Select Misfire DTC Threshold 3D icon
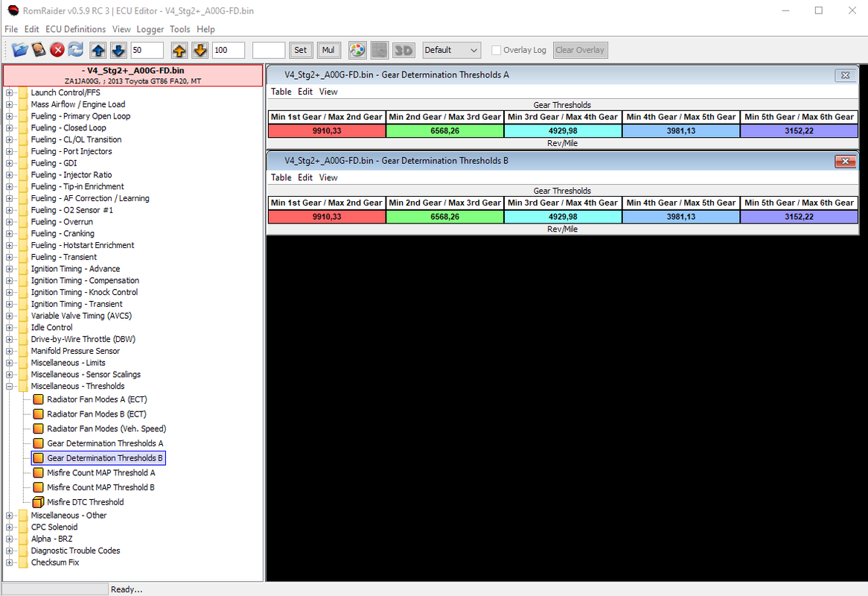The width and height of the screenshot is (868, 596). (x=38, y=502)
